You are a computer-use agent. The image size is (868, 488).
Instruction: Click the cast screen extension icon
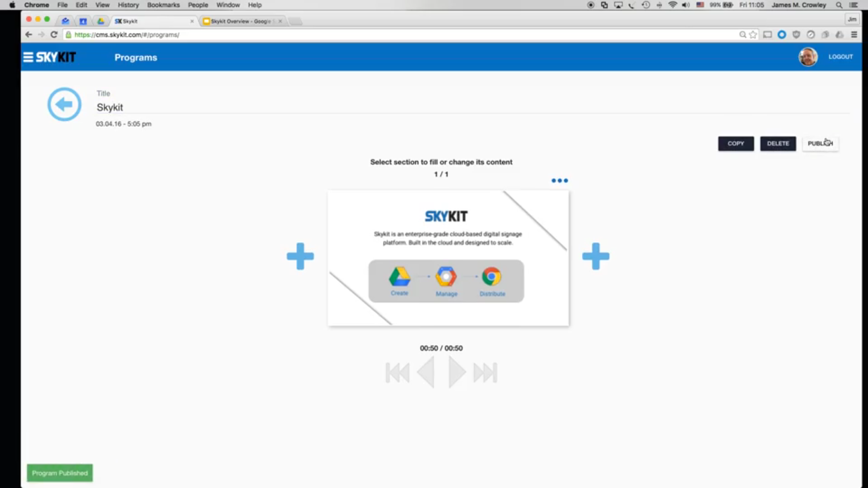tap(767, 35)
